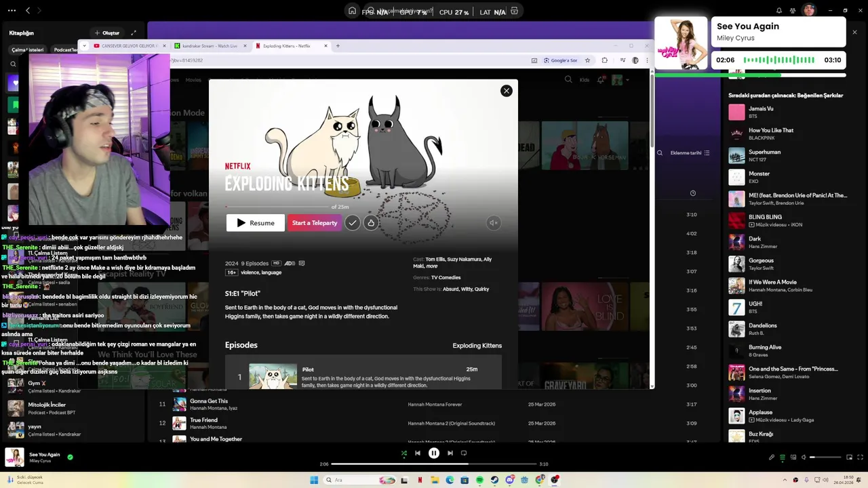Open the Chrome extensions puzzle icon
This screenshot has width=868, height=488.
[605, 60]
